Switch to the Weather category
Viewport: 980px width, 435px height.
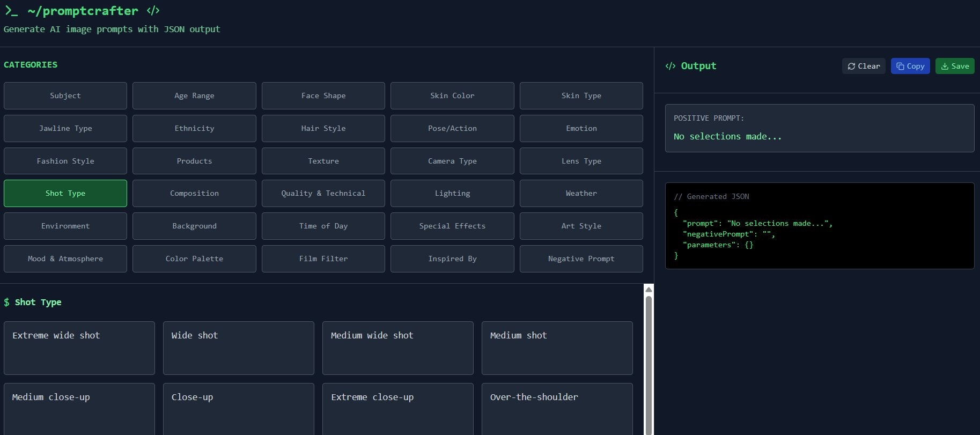pos(581,193)
